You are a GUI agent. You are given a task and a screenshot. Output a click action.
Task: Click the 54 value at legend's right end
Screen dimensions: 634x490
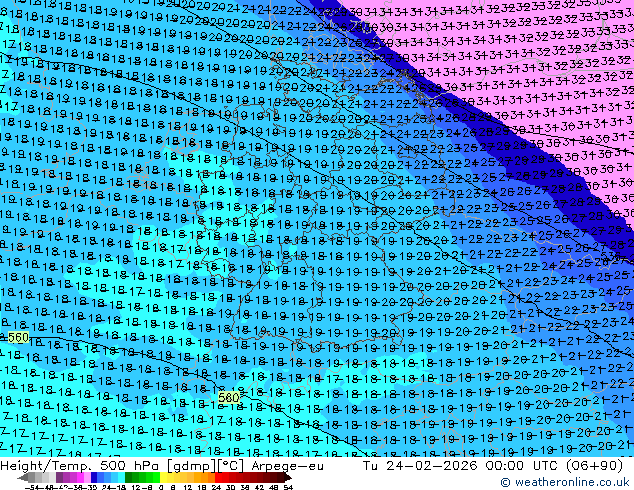click(x=288, y=487)
